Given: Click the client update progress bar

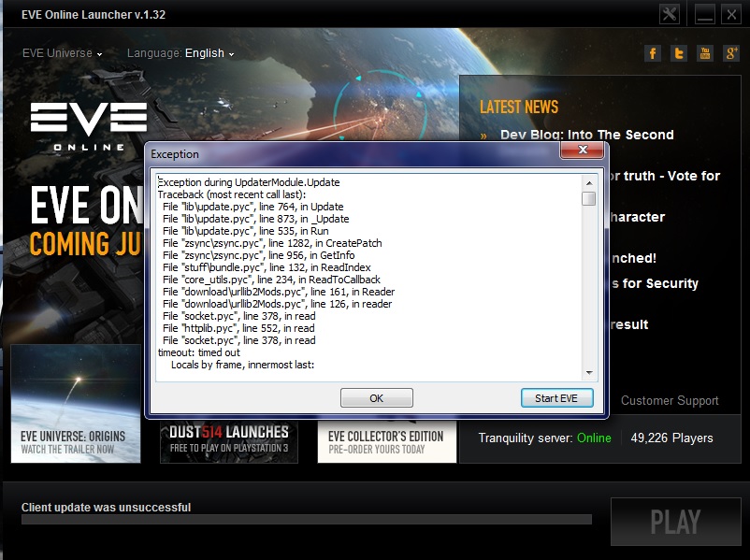Looking at the screenshot, I should pos(306,520).
